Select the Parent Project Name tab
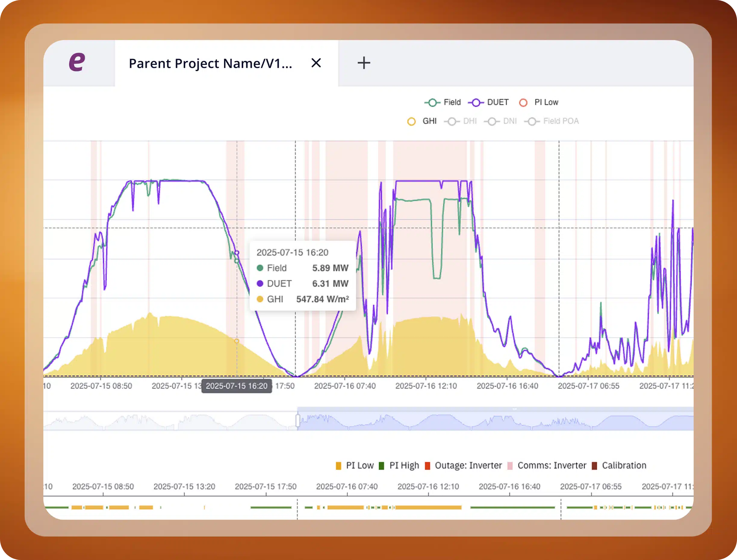The height and width of the screenshot is (560, 737). pyautogui.click(x=210, y=63)
